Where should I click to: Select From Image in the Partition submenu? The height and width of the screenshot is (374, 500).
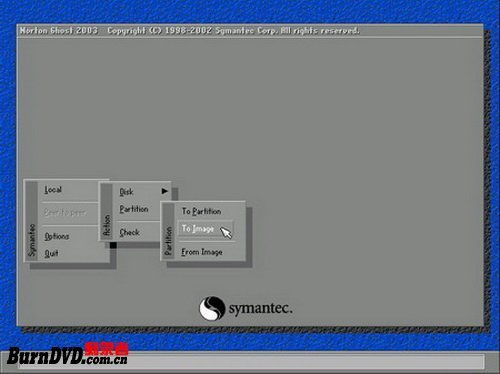click(202, 252)
